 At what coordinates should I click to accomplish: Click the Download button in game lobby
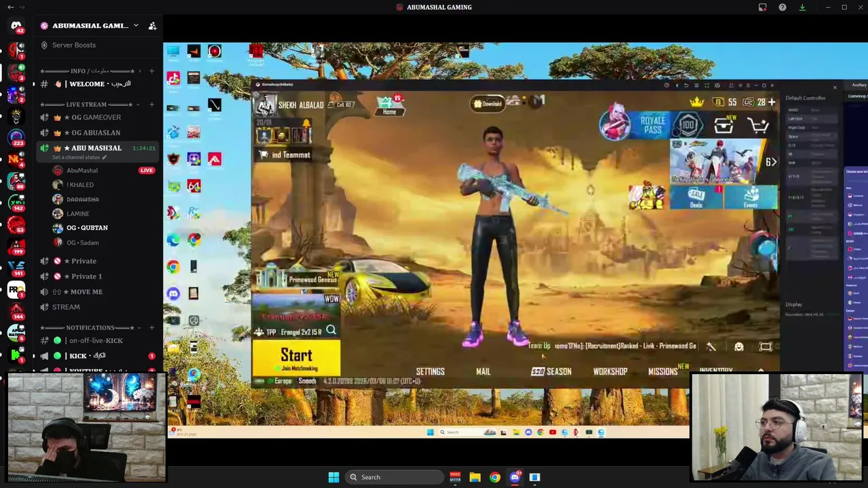point(488,104)
